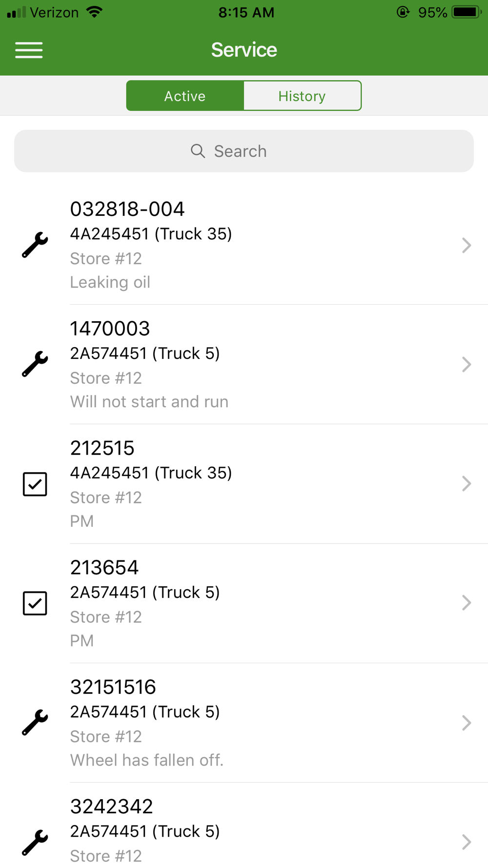Switch to the Active tab

[185, 96]
